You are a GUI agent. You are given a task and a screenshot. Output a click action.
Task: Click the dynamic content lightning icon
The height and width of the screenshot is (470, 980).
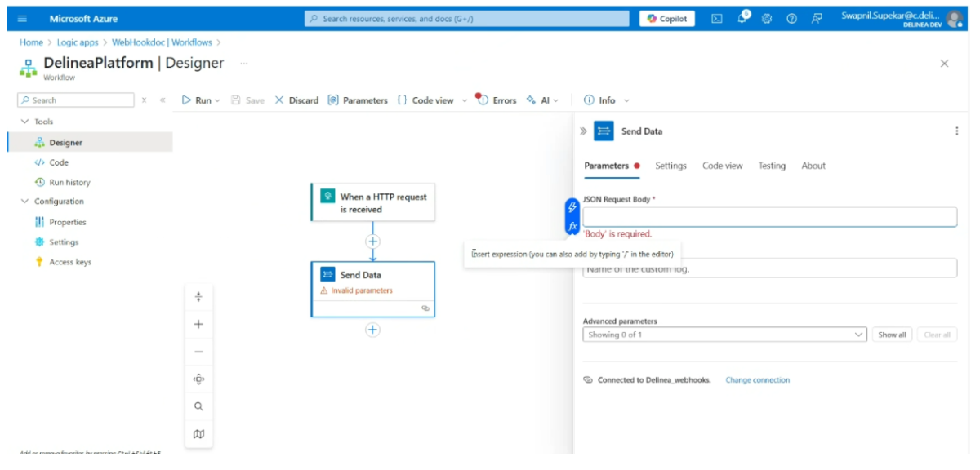click(572, 208)
